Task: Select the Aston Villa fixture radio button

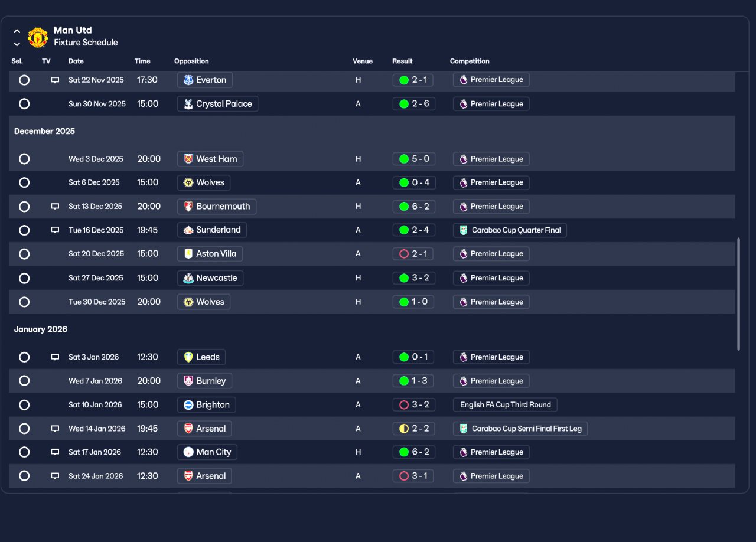Action: [24, 254]
